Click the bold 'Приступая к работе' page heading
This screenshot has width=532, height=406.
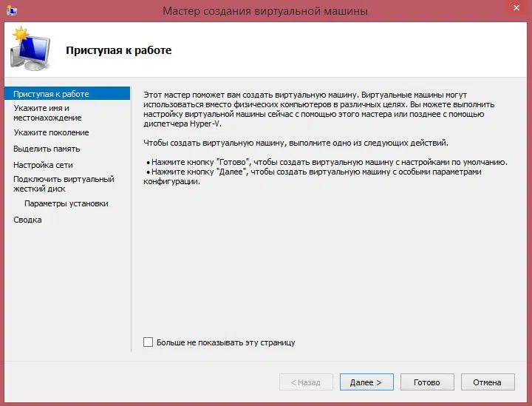tap(118, 50)
